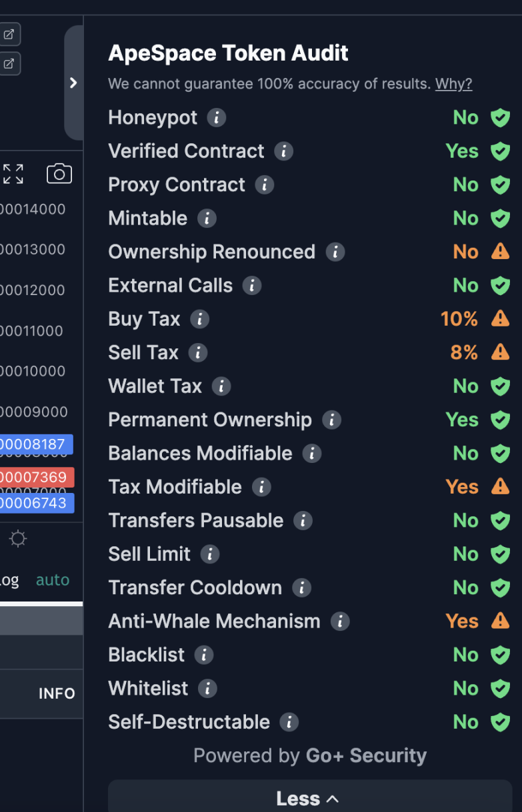Image resolution: width=522 pixels, height=812 pixels.
Task: Click the Sell Tax info icon
Action: coord(197,352)
